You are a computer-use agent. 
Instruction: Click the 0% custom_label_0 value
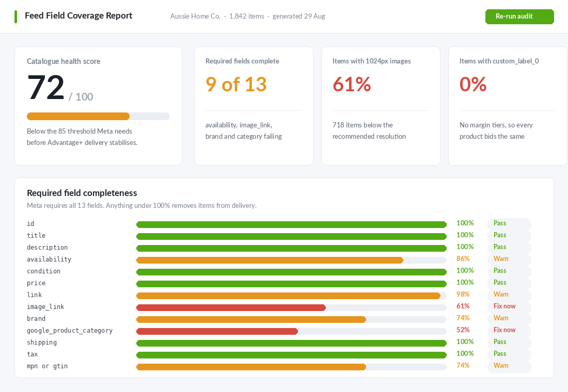pyautogui.click(x=472, y=85)
